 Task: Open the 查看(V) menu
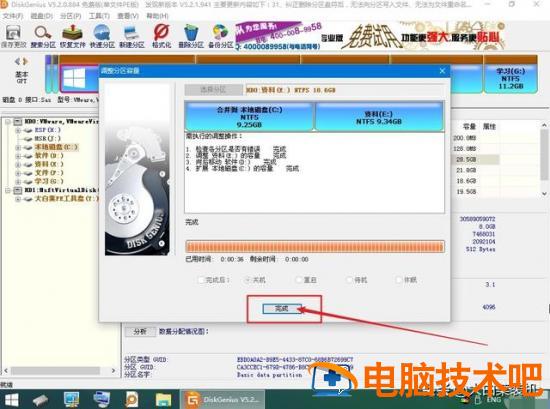[x=128, y=16]
